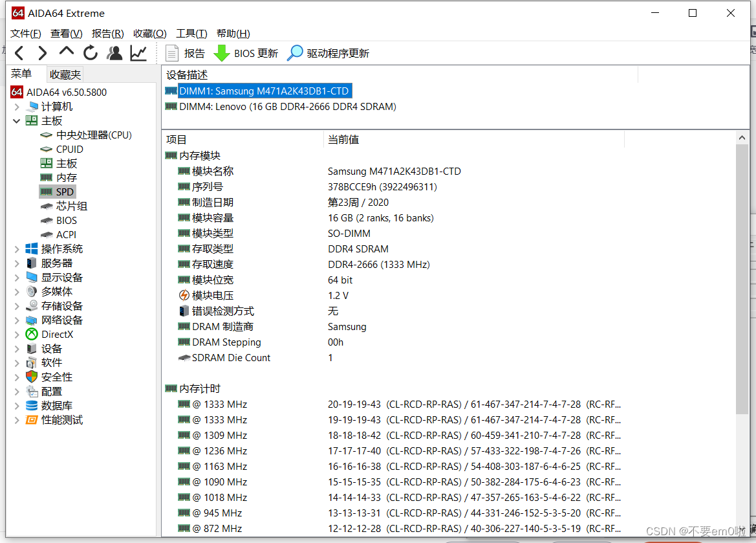This screenshot has width=756, height=543.
Task: Click the details pane vertical scrollbar thumb
Action: click(742, 279)
